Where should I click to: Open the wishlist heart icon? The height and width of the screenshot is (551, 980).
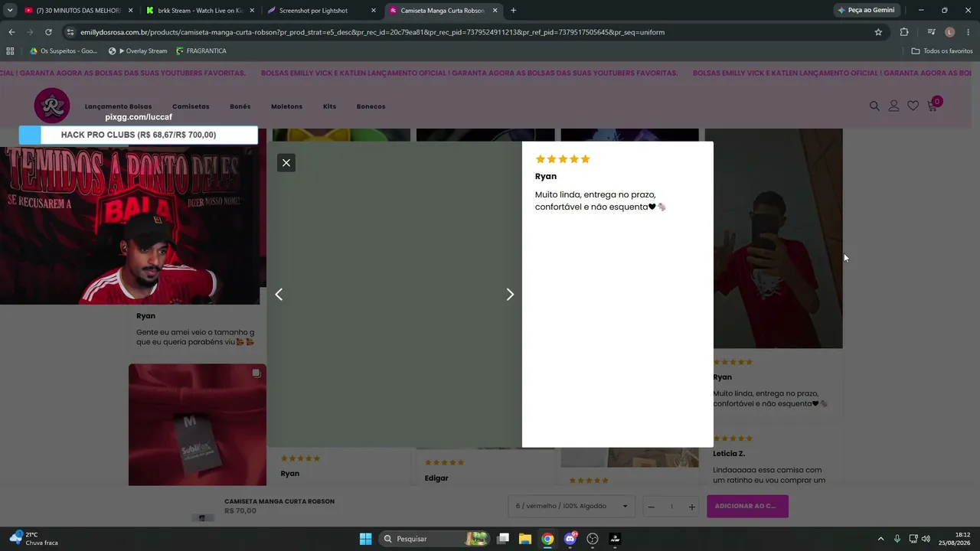tap(913, 106)
